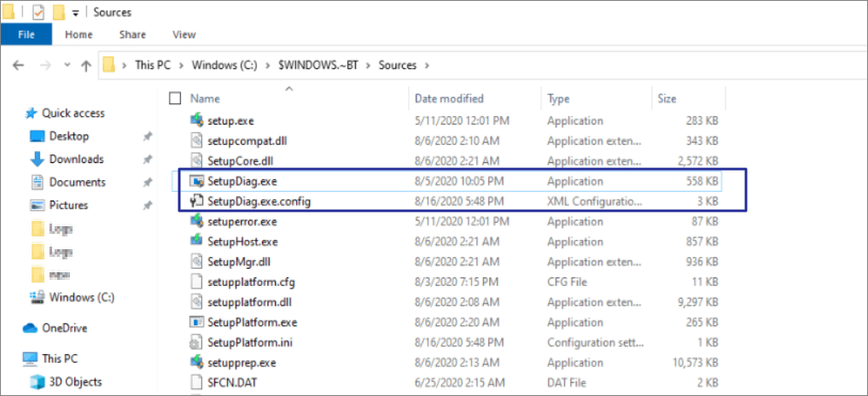Viewport: 868px width, 396px height.
Task: Click the Documents icon in sidebar
Action: click(x=37, y=183)
